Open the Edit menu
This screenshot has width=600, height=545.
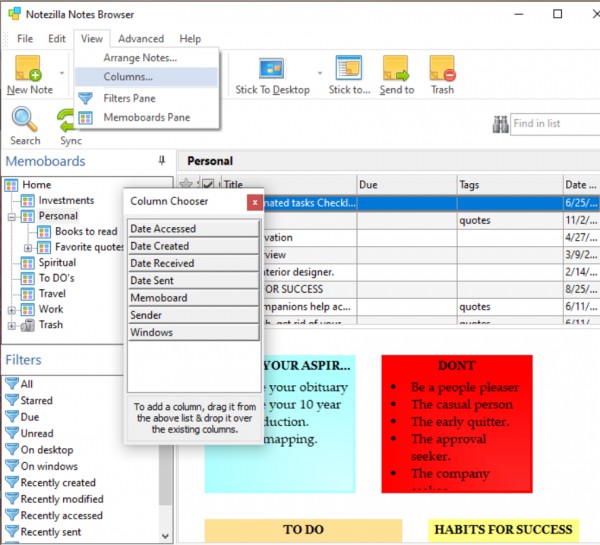point(57,39)
